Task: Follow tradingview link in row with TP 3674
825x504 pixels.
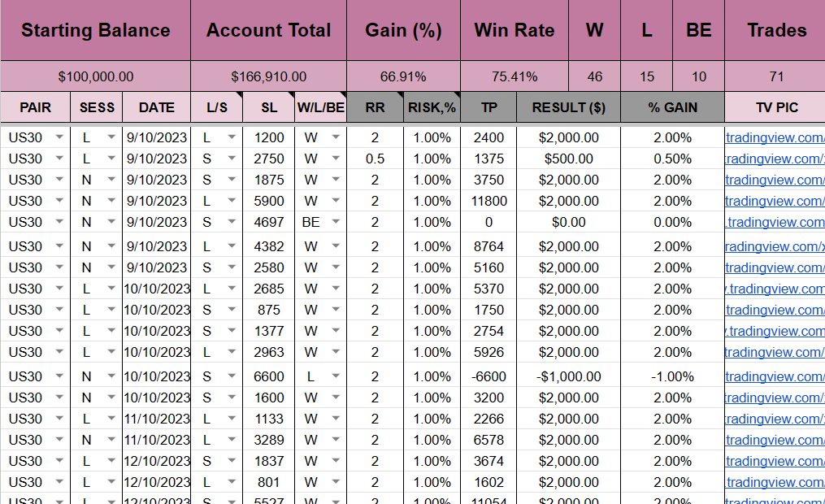Action: click(775, 461)
